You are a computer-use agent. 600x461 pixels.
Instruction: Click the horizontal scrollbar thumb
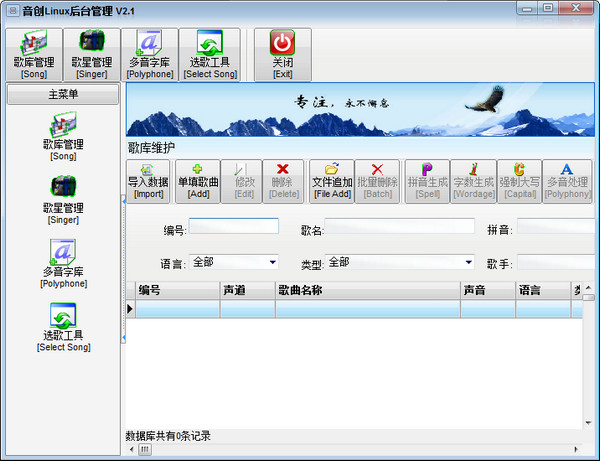145,449
